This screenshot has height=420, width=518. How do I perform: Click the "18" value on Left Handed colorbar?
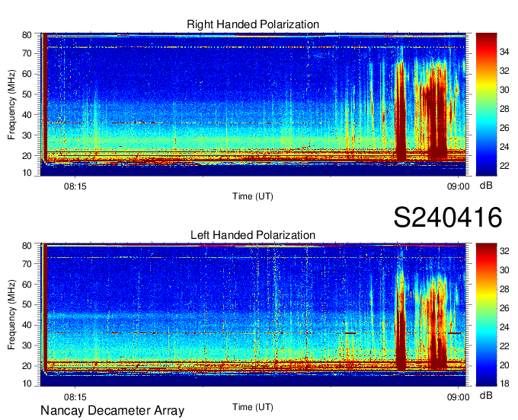click(x=504, y=383)
